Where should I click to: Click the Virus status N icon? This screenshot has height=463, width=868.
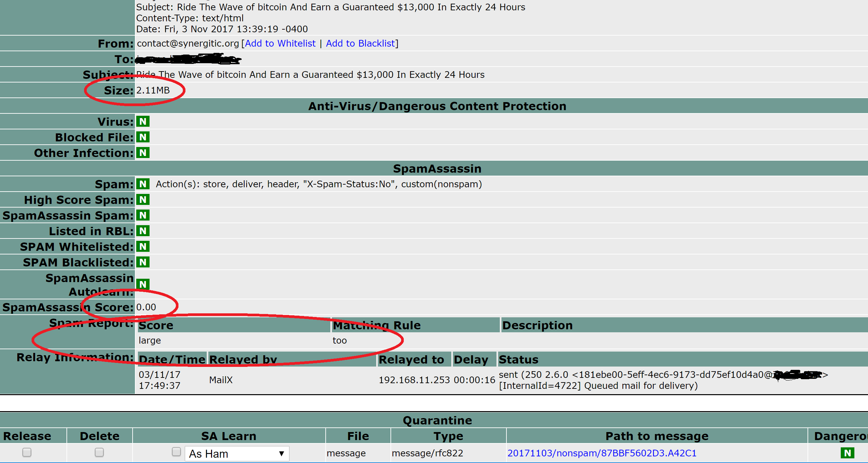pos(143,121)
